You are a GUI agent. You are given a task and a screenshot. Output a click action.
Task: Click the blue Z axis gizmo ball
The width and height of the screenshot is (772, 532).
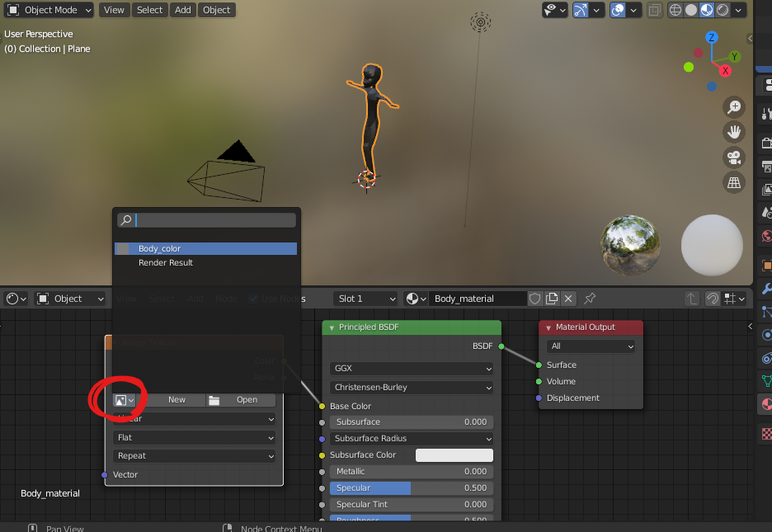coord(712,37)
